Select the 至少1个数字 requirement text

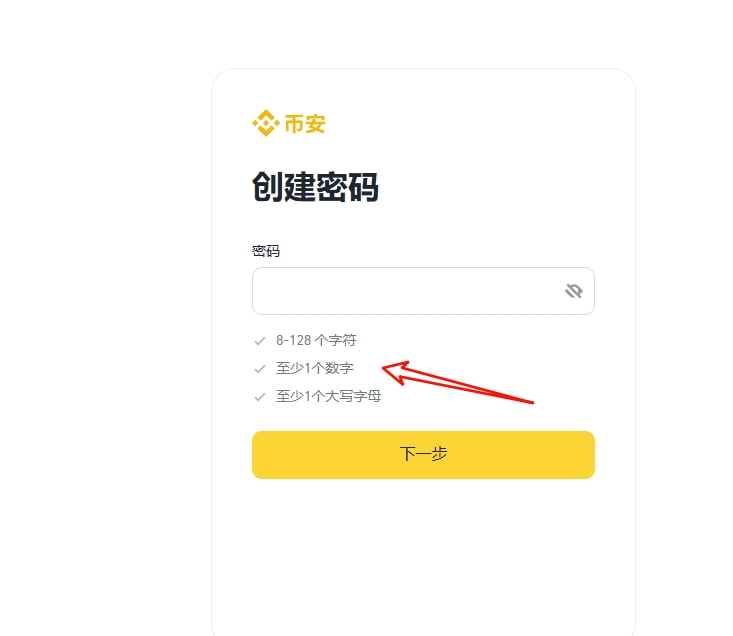pyautogui.click(x=315, y=368)
